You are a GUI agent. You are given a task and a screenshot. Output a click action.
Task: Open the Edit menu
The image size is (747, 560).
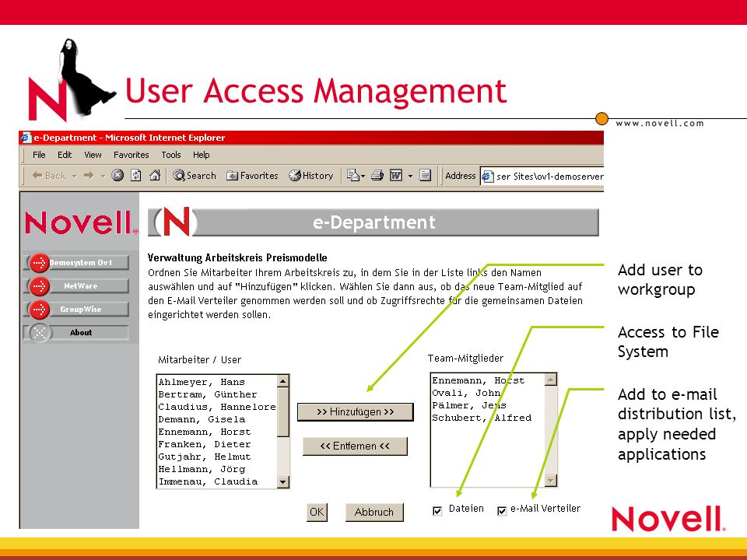click(x=65, y=155)
